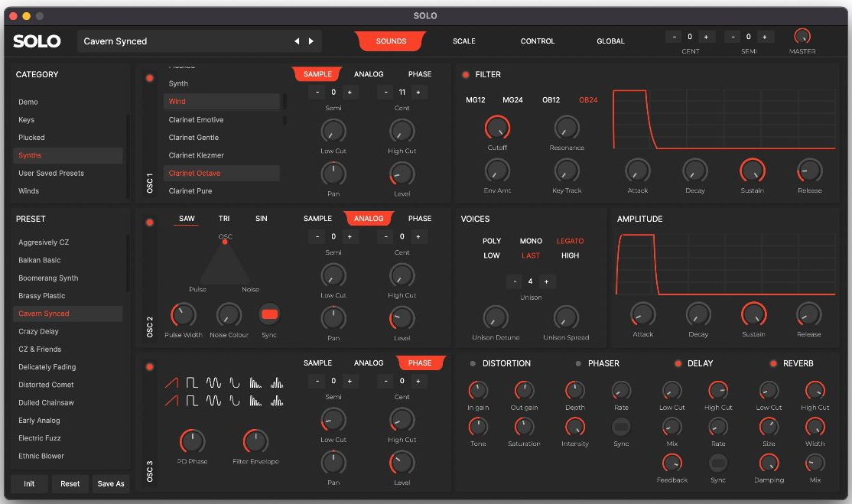Viewport: 852px width, 504px height.
Task: Select upper-row double sine waveform in OSC 3
Action: [x=213, y=383]
